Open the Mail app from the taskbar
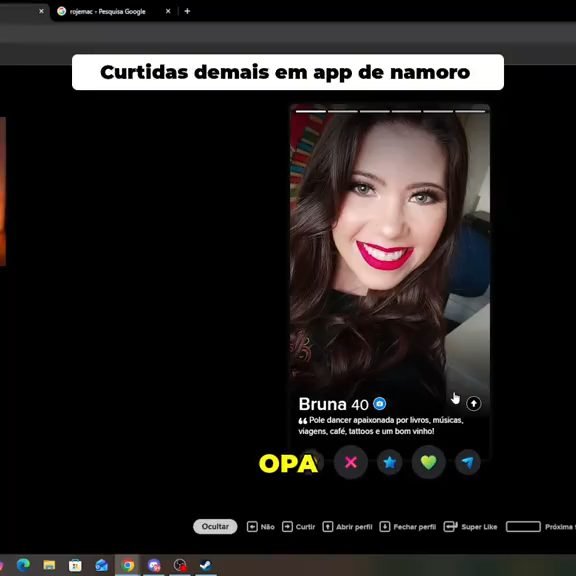 tap(101, 565)
